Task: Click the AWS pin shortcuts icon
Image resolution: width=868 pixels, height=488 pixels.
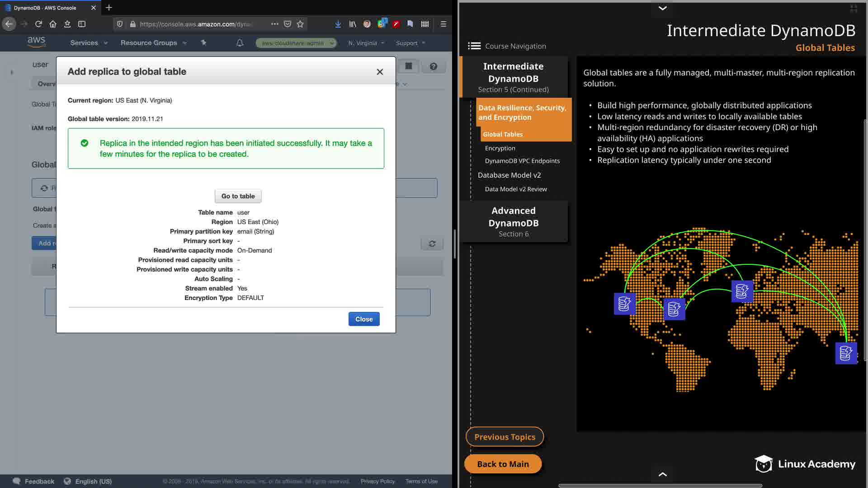Action: click(203, 43)
